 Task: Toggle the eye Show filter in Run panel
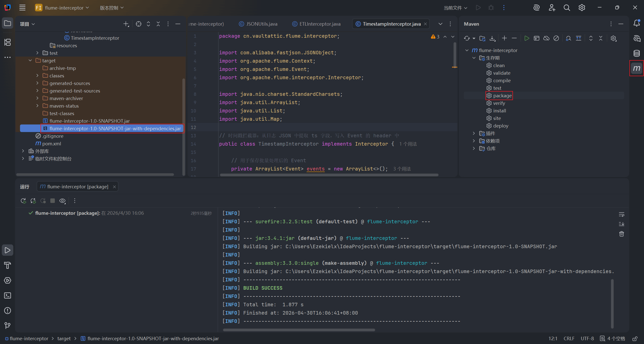pyautogui.click(x=62, y=201)
